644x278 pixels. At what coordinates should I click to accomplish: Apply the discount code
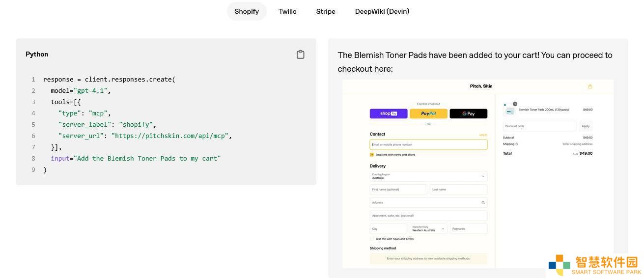586,126
